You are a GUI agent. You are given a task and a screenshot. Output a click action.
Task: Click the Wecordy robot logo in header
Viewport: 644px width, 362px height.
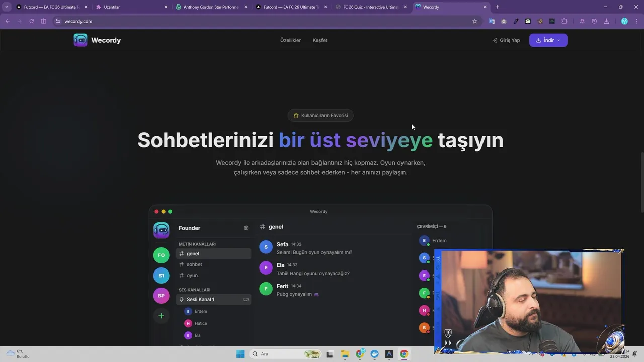80,40
